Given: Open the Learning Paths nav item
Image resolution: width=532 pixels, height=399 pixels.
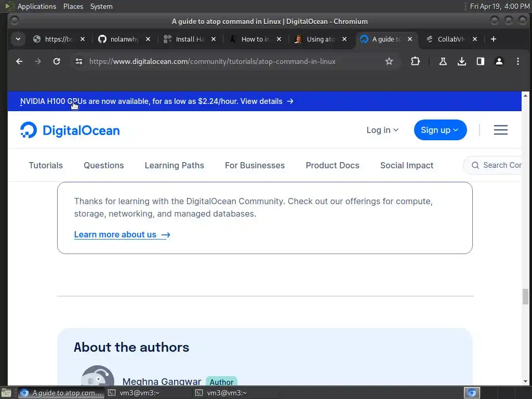Looking at the screenshot, I should tap(175, 165).
